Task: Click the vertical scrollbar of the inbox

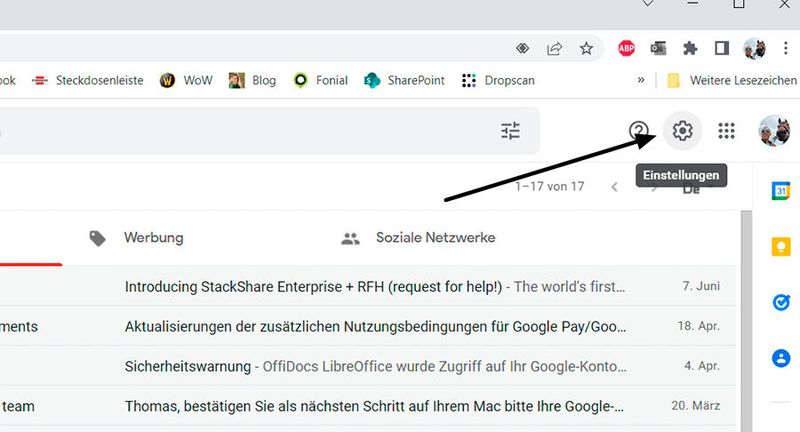Action: (x=746, y=320)
